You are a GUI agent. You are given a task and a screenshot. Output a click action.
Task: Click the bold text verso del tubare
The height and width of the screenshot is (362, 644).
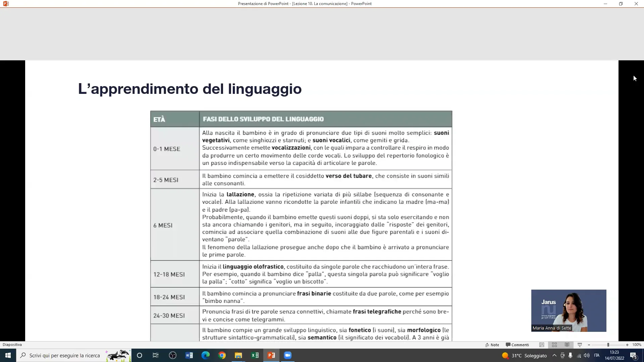pos(348,176)
